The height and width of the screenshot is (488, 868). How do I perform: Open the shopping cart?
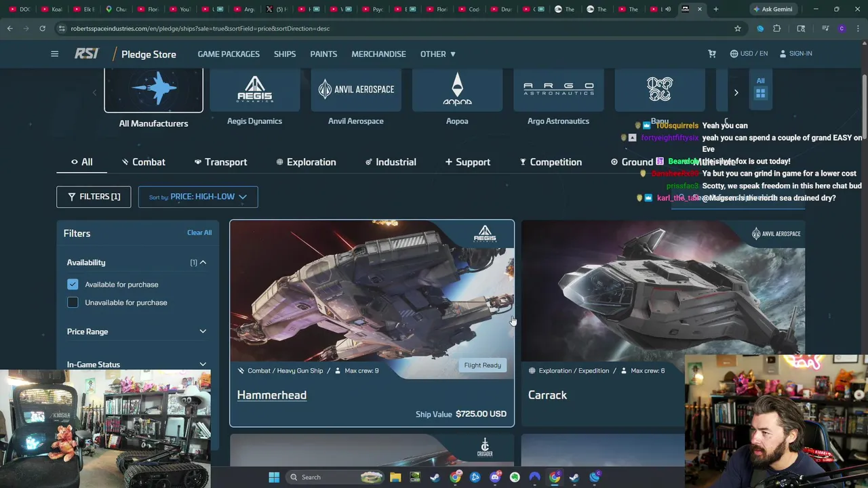(711, 54)
